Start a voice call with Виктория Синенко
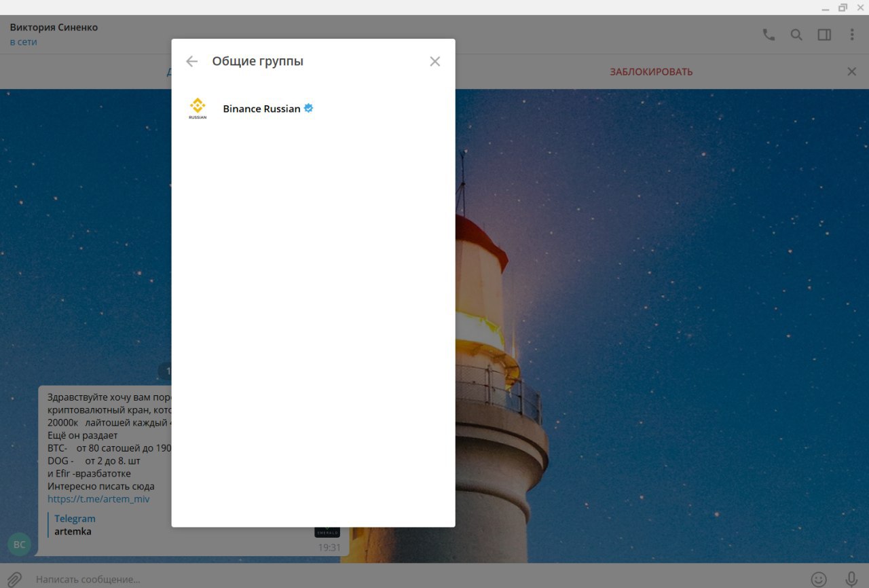869x588 pixels. click(x=769, y=35)
